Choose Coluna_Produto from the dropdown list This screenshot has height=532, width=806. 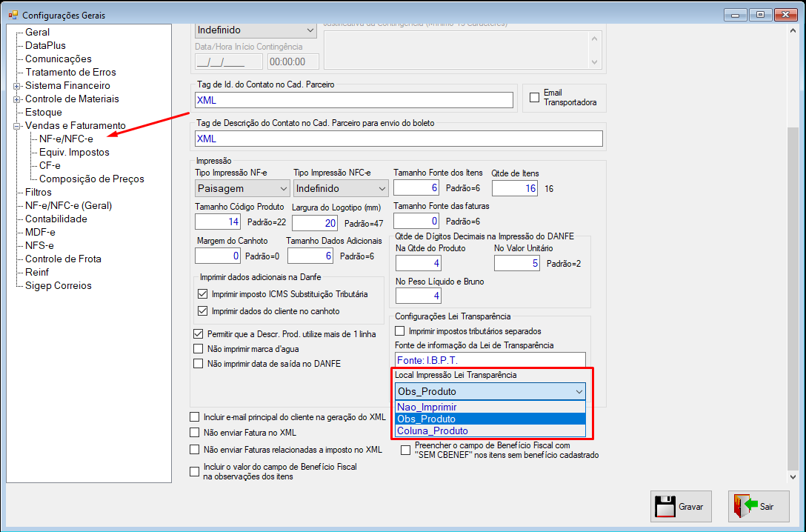tap(490, 430)
